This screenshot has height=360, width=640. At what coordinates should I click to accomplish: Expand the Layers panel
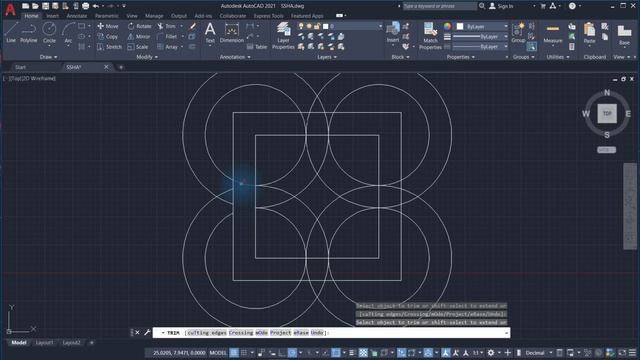[x=327, y=57]
